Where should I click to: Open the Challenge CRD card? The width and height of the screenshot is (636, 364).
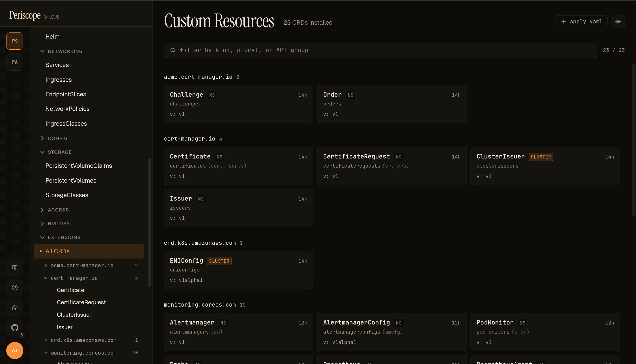(239, 104)
